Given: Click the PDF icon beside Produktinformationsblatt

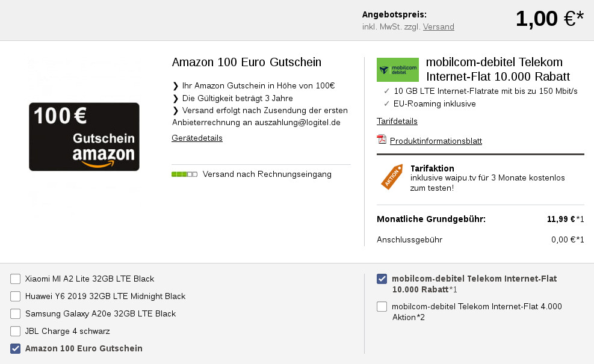Looking at the screenshot, I should tap(380, 141).
